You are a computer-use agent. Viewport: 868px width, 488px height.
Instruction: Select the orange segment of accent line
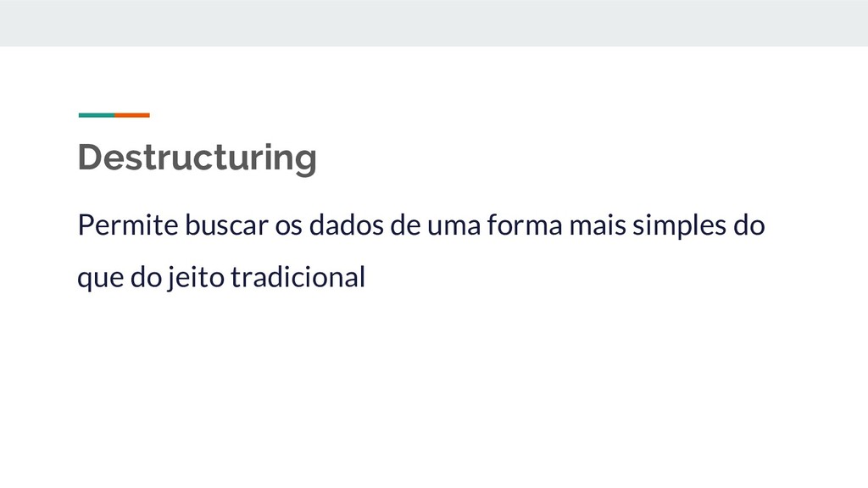(x=132, y=115)
